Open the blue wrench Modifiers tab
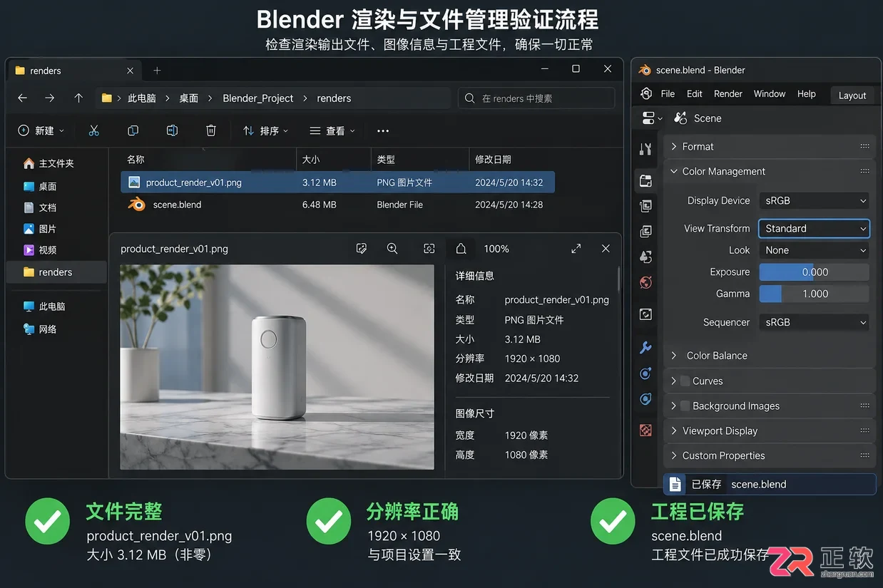The width and height of the screenshot is (883, 588). coord(645,348)
